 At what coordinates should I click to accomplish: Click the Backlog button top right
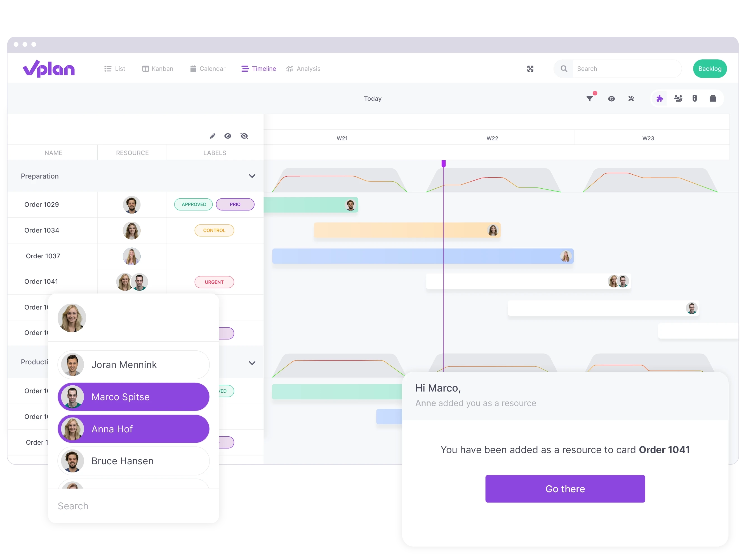point(710,68)
